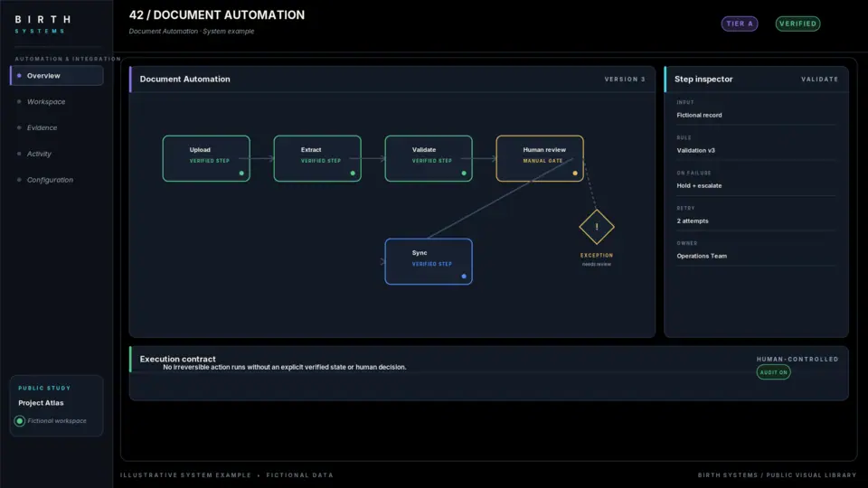Click the green Fictional workspace indicator
This screenshot has width=868, height=488.
[x=19, y=421]
